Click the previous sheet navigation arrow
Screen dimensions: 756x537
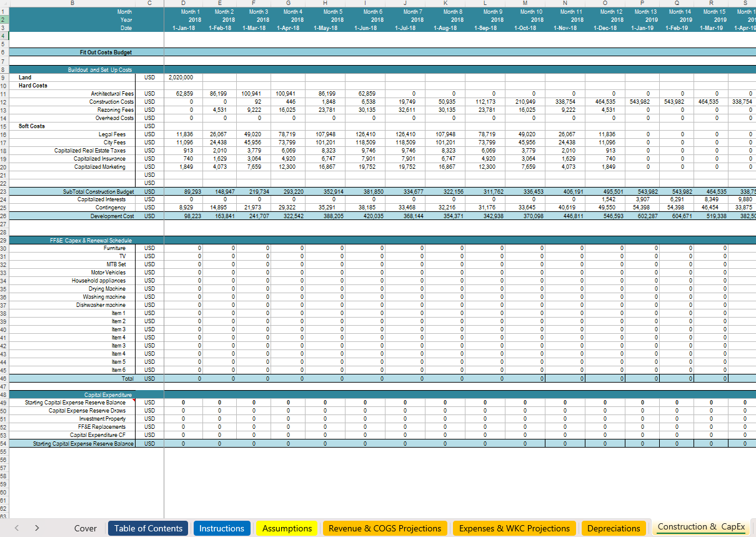[16, 528]
